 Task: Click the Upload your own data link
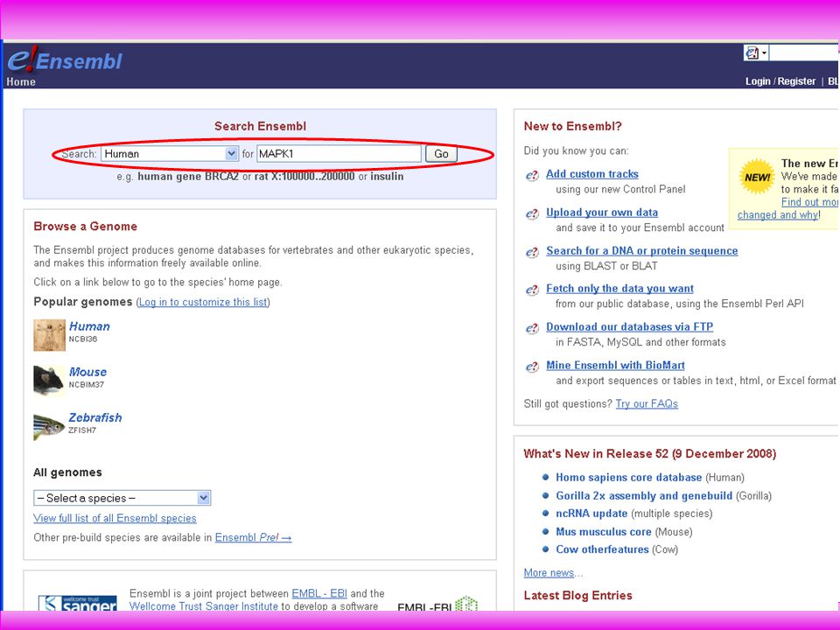coord(602,213)
